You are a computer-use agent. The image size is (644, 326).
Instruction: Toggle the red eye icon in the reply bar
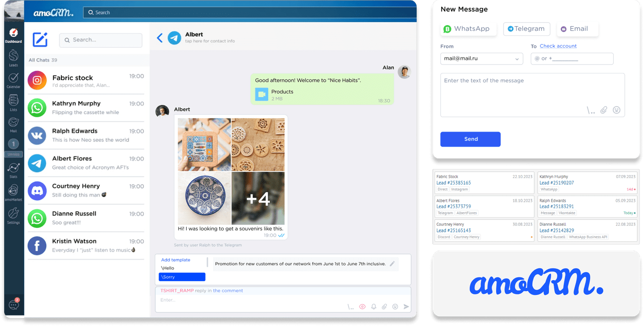[x=362, y=306]
